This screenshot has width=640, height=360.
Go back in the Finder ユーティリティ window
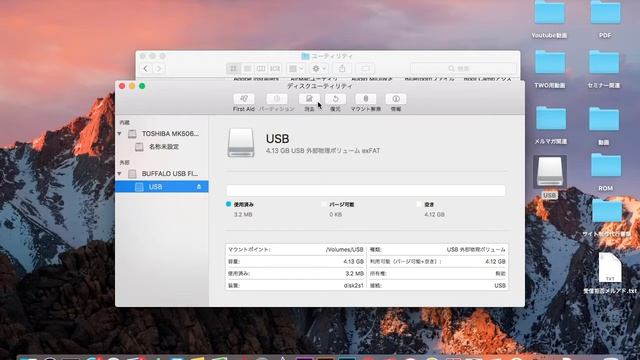tap(146, 69)
